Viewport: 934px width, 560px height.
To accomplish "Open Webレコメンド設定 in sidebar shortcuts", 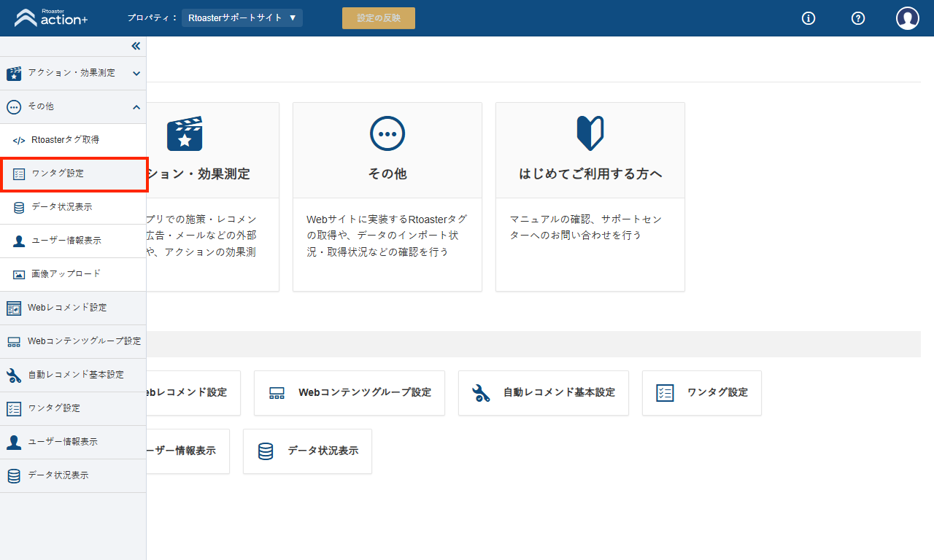I will (73, 308).
